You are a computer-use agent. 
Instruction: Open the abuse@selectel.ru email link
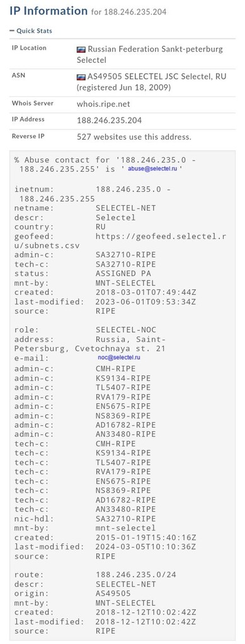click(152, 169)
